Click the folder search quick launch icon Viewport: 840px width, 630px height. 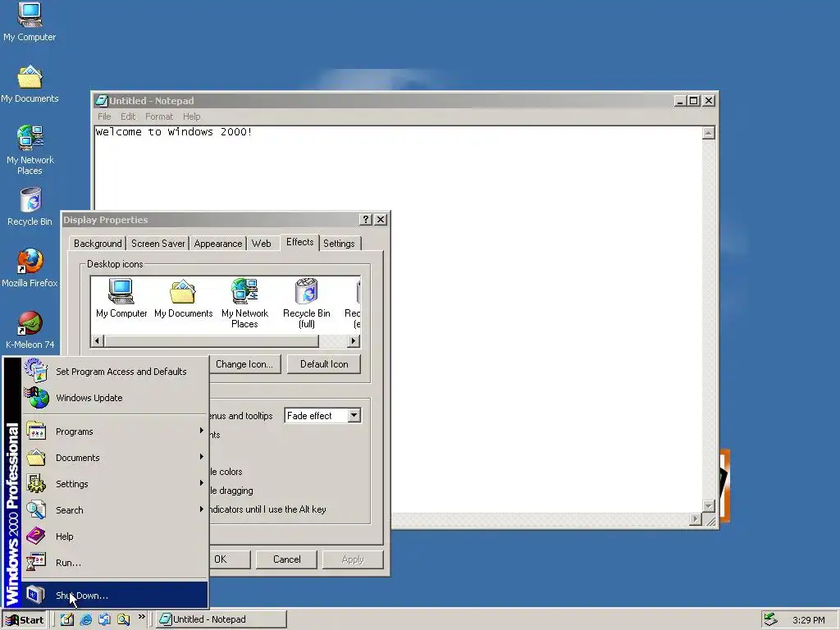(x=124, y=619)
